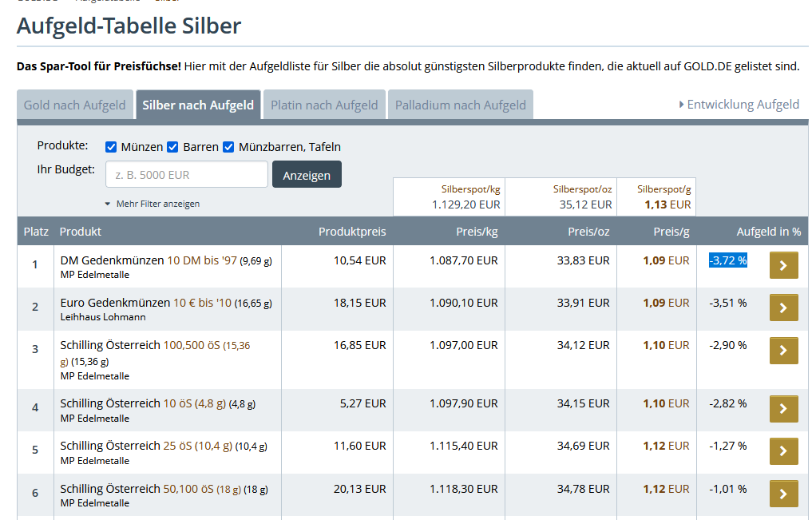Open arrow button for Schilling 100,500 öS row
Image resolution: width=812 pixels, height=520 pixels.
pyautogui.click(x=783, y=351)
